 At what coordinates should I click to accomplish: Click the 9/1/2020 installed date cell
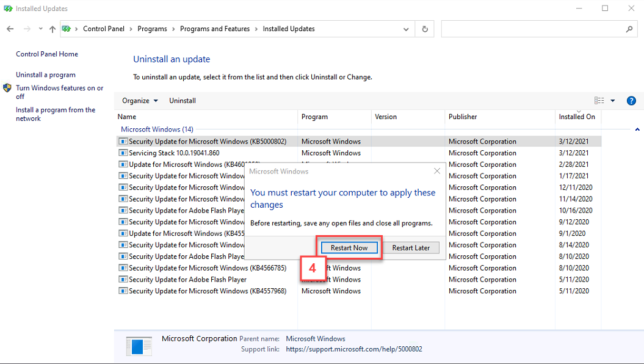click(x=572, y=233)
